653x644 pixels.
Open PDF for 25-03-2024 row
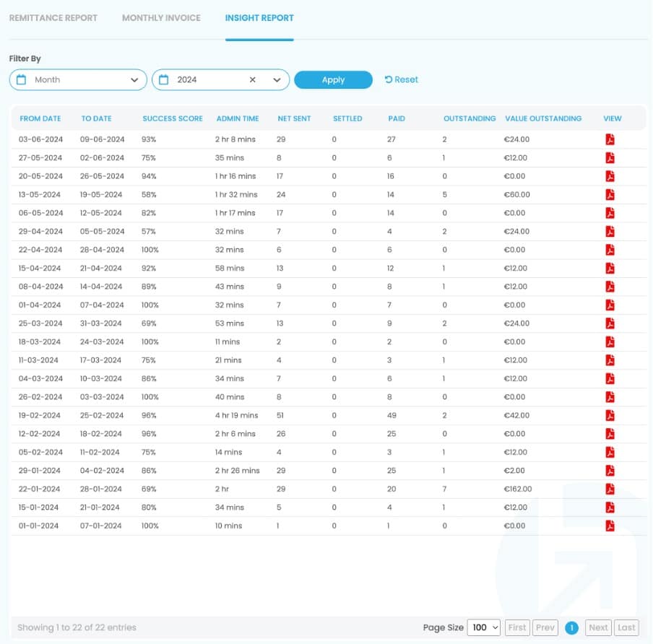(610, 323)
